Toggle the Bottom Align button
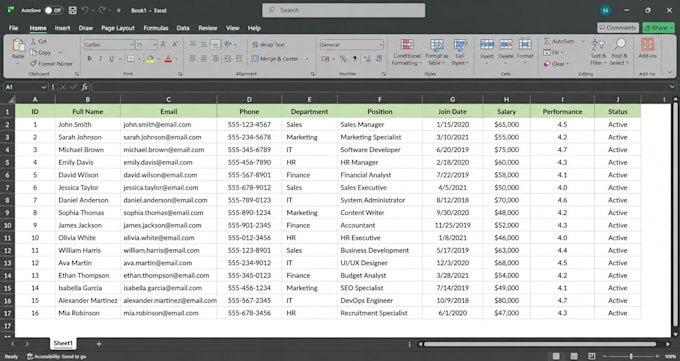 click(215, 44)
